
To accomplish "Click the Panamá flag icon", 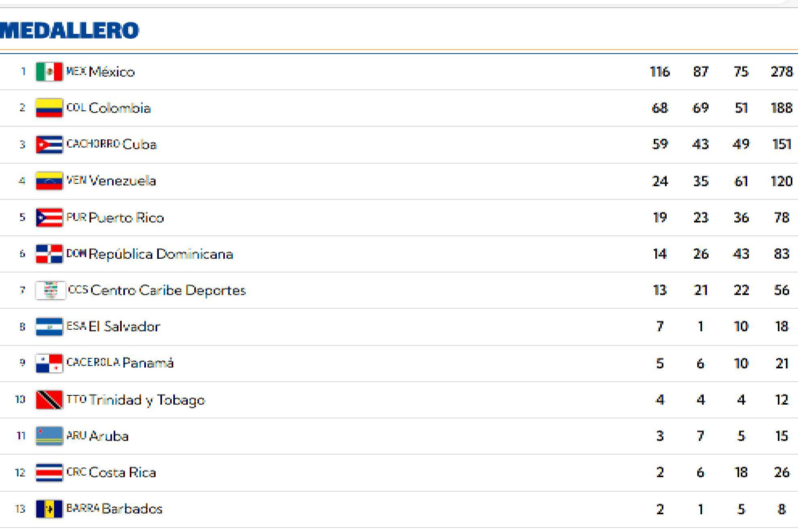I will (49, 363).
